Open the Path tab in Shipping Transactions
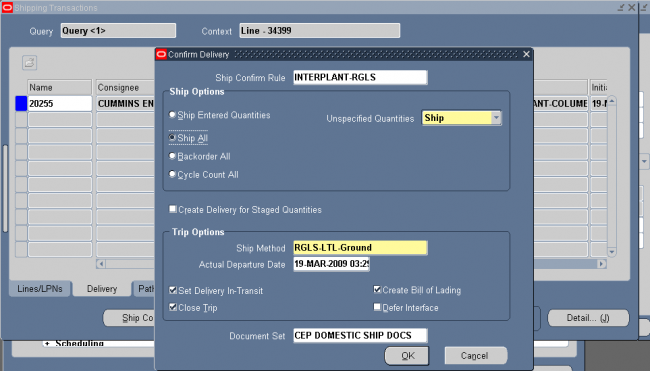 (x=144, y=289)
